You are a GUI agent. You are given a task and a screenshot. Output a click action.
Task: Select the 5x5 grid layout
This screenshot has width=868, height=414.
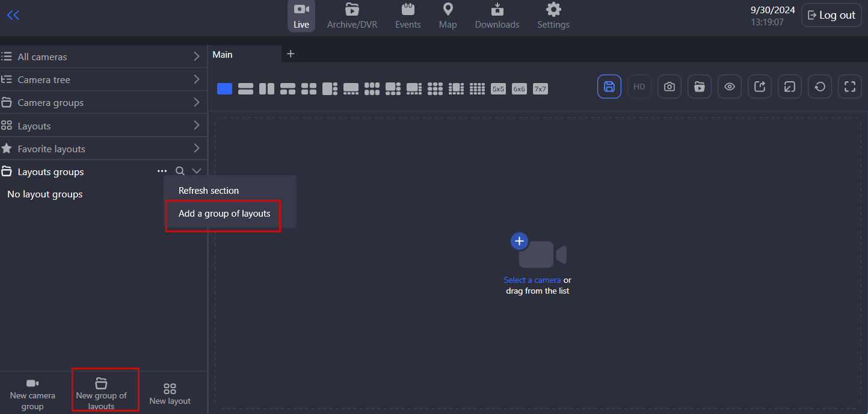pyautogui.click(x=498, y=89)
